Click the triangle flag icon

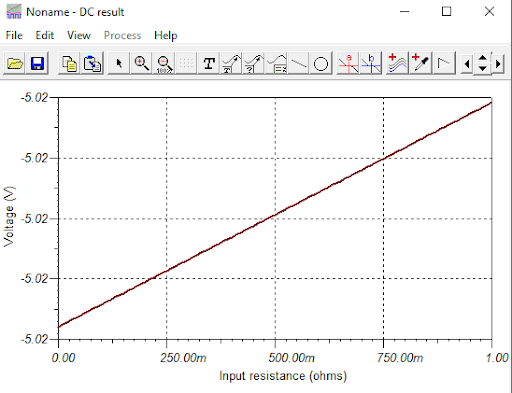pyautogui.click(x=444, y=63)
